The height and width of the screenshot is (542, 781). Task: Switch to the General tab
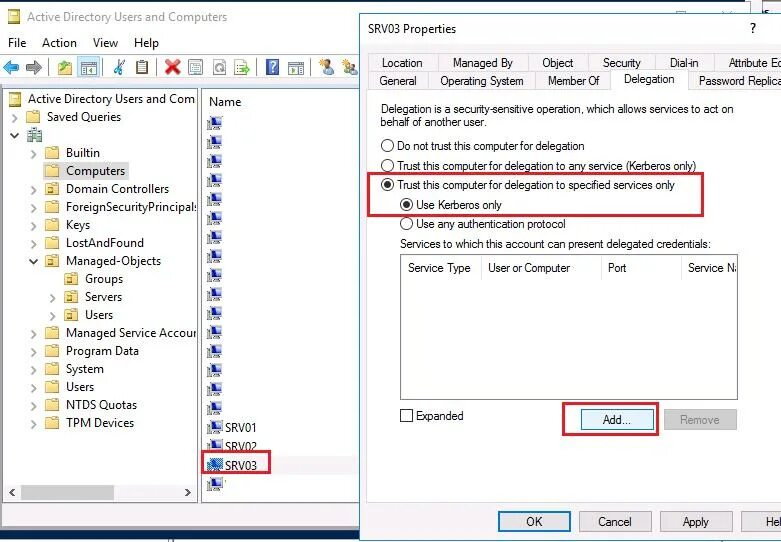397,81
